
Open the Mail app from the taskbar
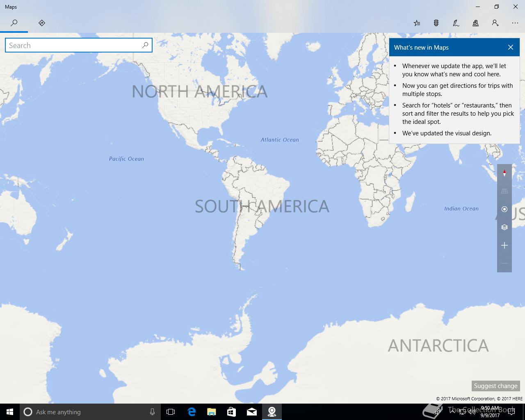point(251,412)
